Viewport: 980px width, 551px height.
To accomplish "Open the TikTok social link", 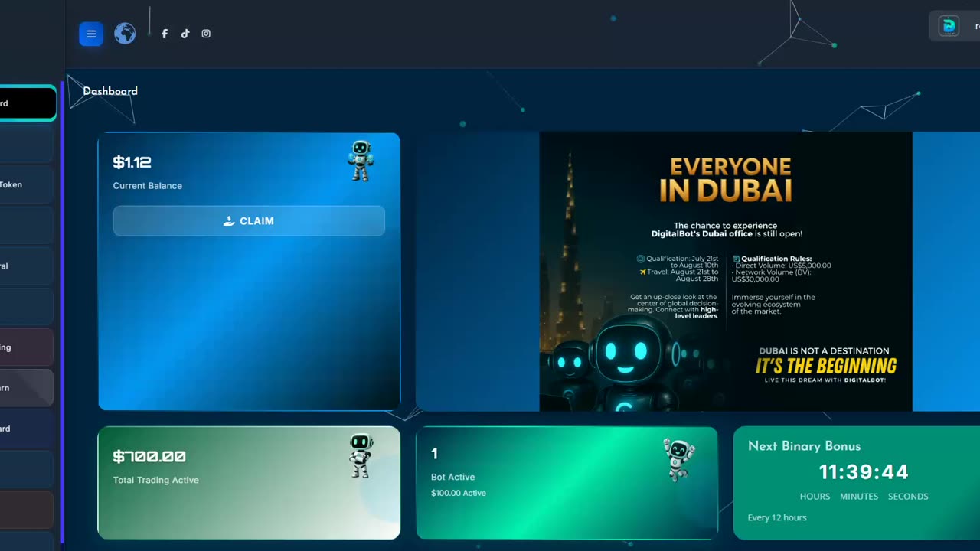I will click(185, 34).
